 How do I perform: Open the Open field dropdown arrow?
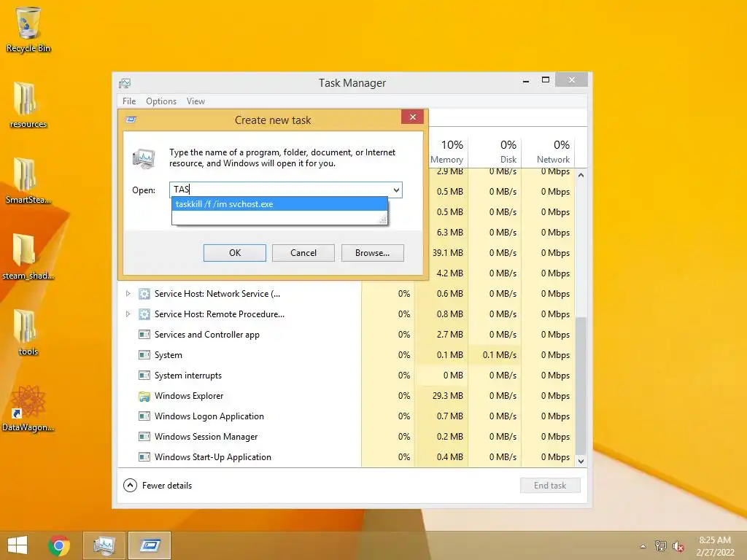click(396, 190)
